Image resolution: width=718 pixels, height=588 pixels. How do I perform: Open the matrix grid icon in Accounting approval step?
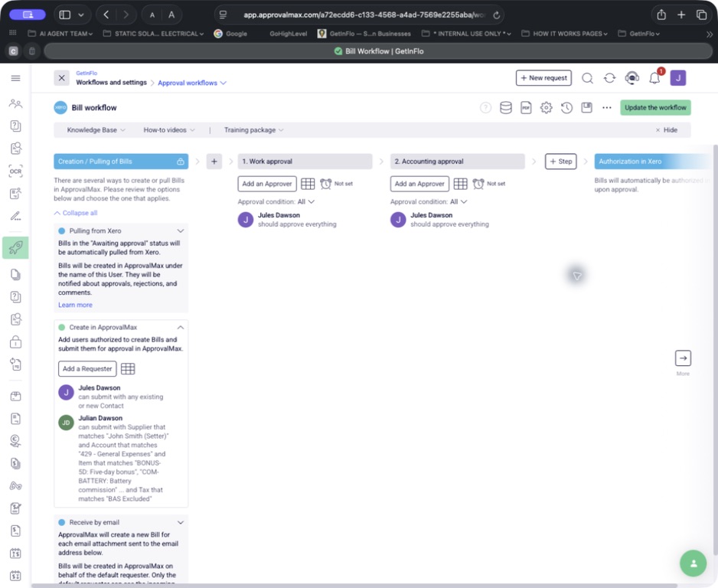tap(460, 184)
